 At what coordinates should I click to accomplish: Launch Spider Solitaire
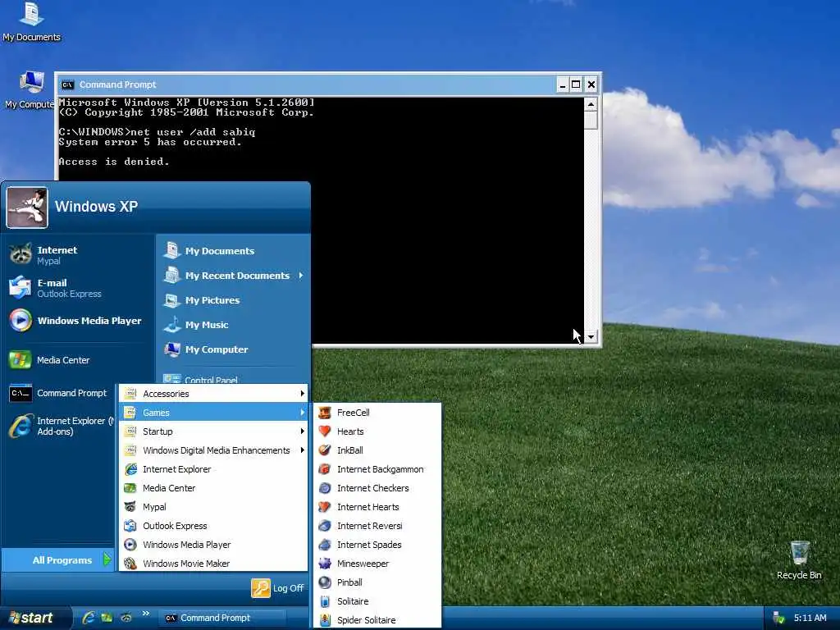click(377, 620)
